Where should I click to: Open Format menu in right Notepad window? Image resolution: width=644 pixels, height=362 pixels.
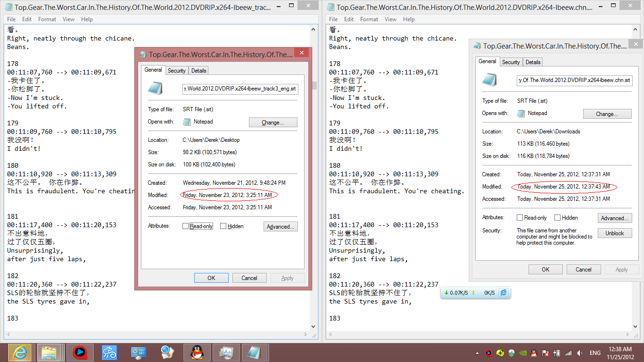369,19
